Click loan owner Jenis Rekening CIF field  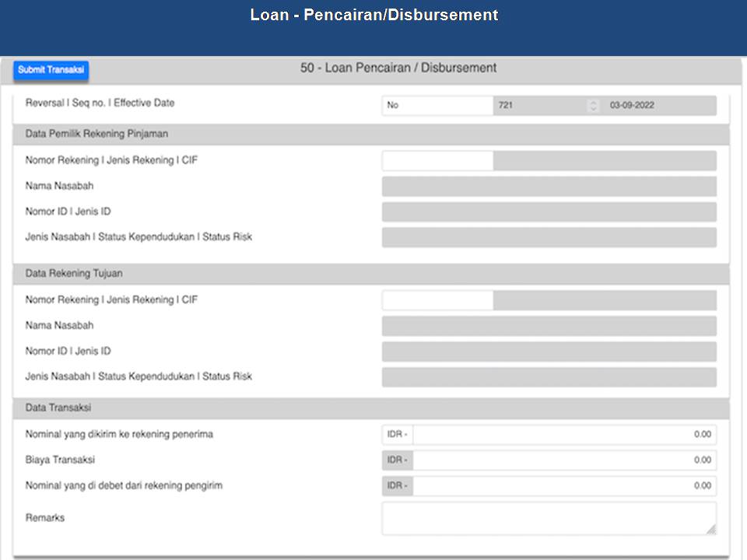[x=605, y=161]
